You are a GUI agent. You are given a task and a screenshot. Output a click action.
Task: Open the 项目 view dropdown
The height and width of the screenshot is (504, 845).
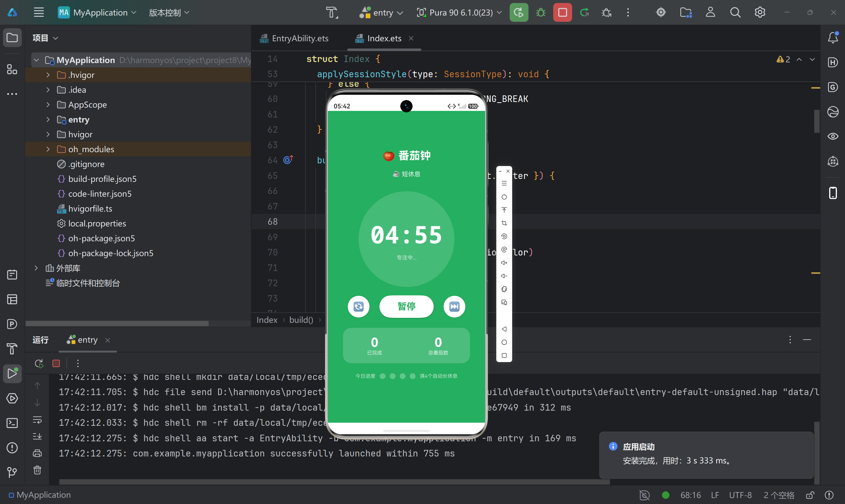point(45,38)
